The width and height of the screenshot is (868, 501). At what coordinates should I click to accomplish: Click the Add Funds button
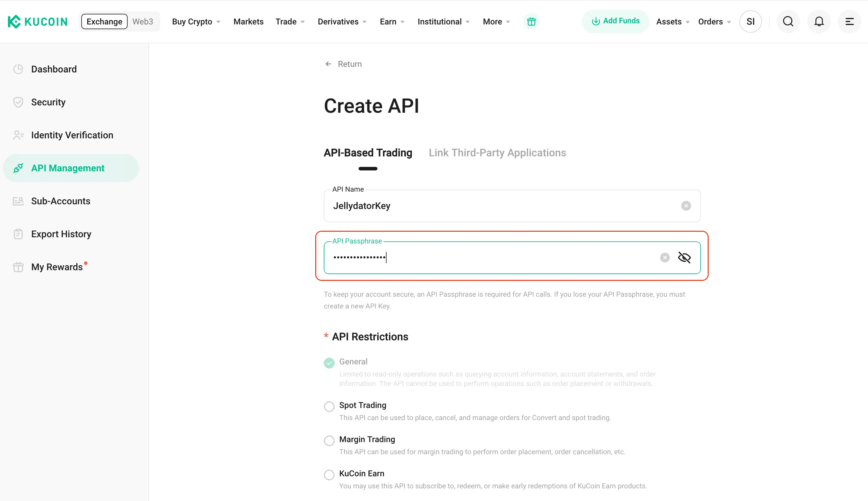(615, 21)
